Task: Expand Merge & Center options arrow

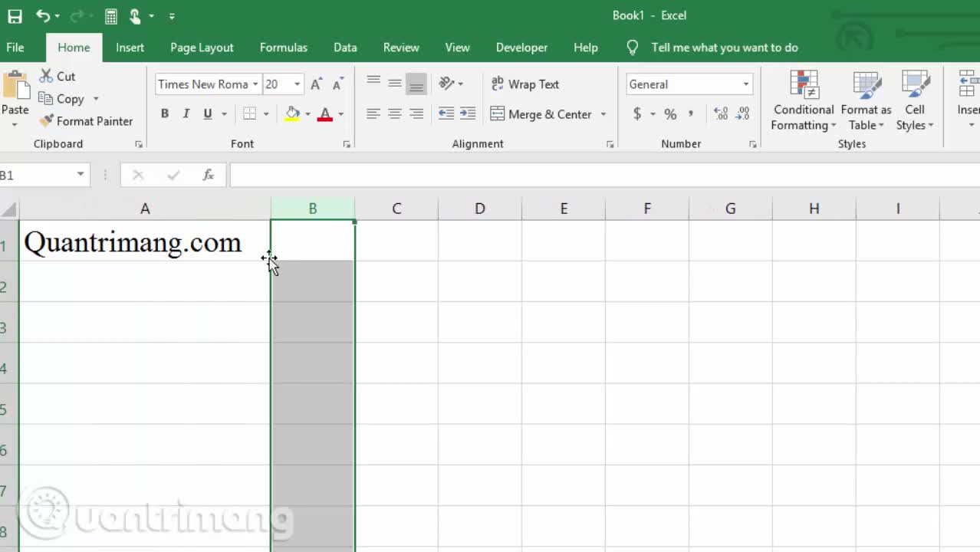Action: coord(603,114)
